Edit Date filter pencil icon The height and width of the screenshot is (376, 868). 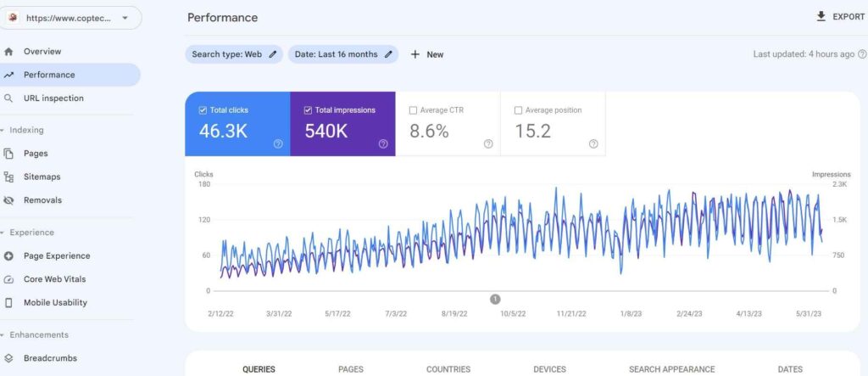pos(388,54)
